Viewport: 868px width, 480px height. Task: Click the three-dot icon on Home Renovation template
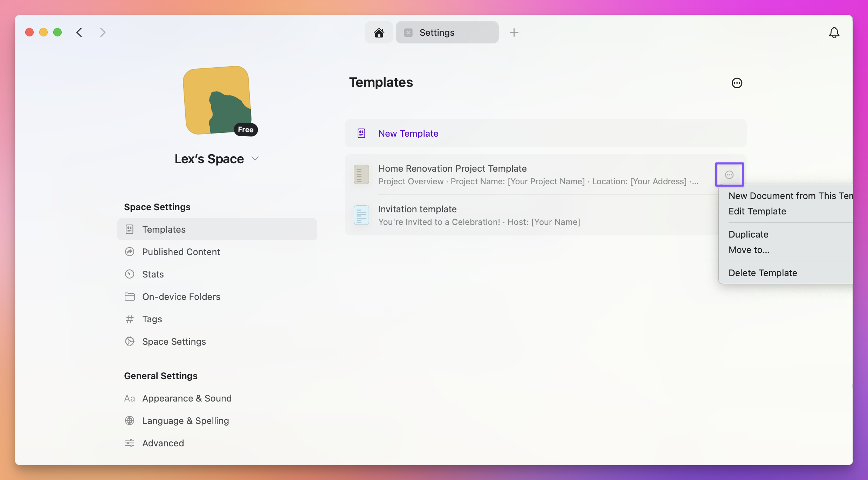pyautogui.click(x=729, y=174)
